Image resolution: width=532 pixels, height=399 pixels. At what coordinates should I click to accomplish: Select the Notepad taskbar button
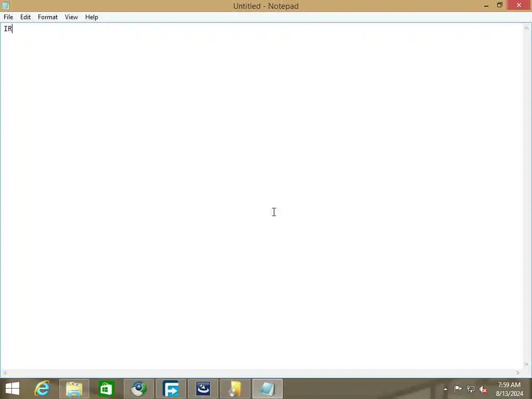[x=268, y=389]
